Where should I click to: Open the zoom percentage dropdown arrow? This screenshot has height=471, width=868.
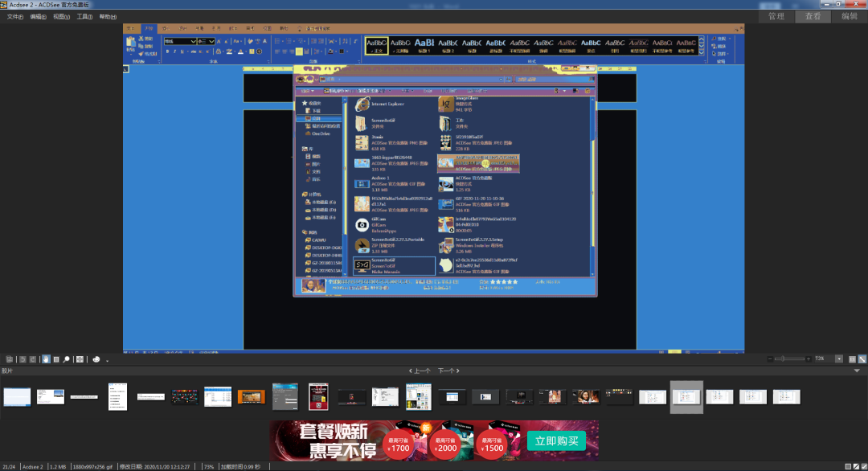click(x=839, y=359)
